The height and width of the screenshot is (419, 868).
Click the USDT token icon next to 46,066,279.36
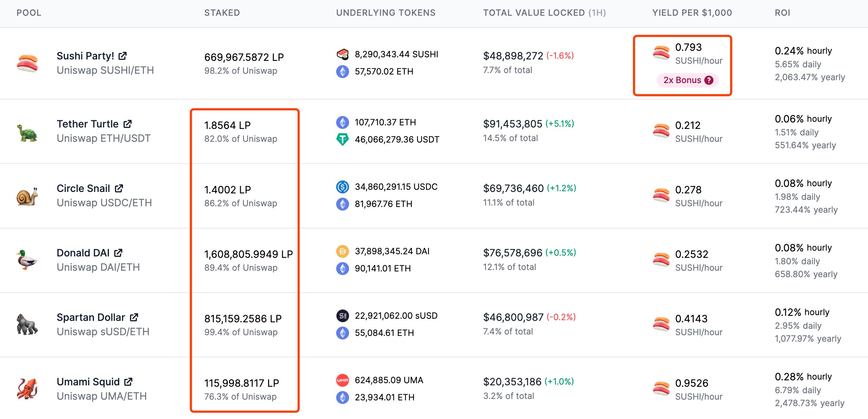pyautogui.click(x=343, y=139)
